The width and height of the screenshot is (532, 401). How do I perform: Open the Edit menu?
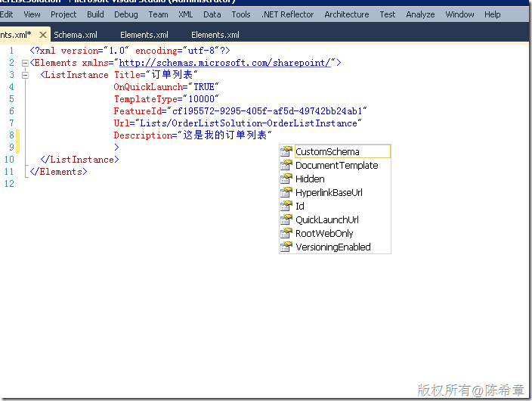(x=7, y=14)
